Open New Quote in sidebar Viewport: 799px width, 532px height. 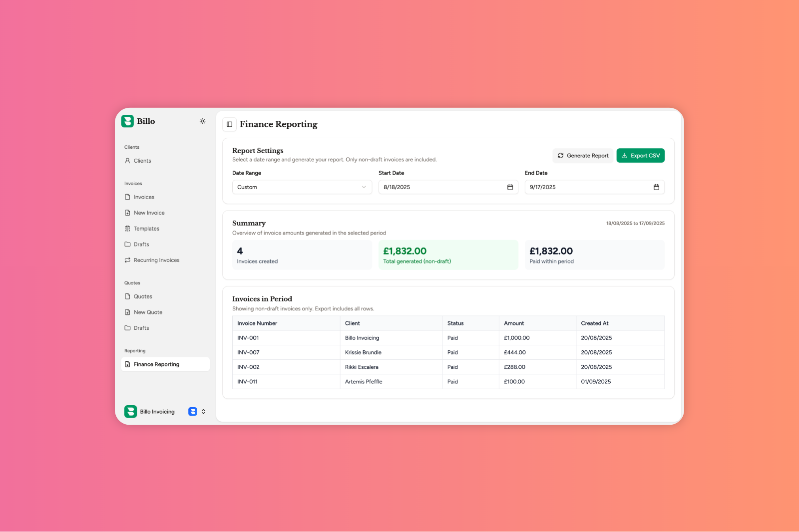[148, 312]
